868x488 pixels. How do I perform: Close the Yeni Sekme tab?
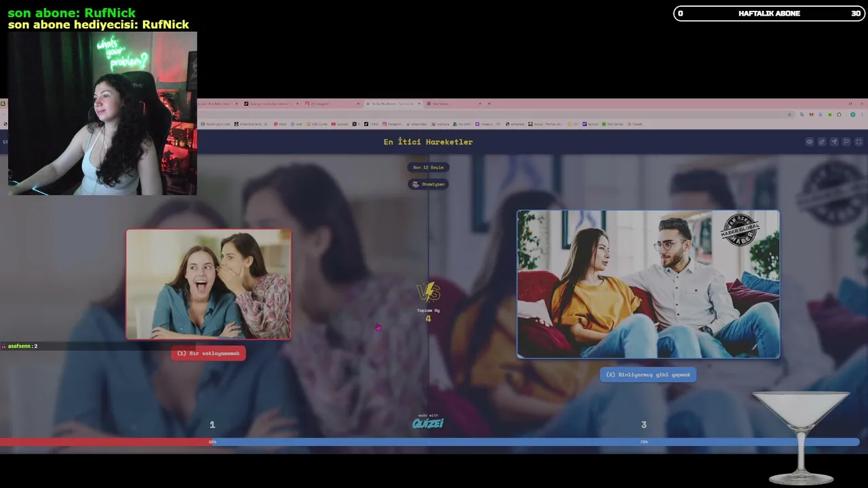479,104
